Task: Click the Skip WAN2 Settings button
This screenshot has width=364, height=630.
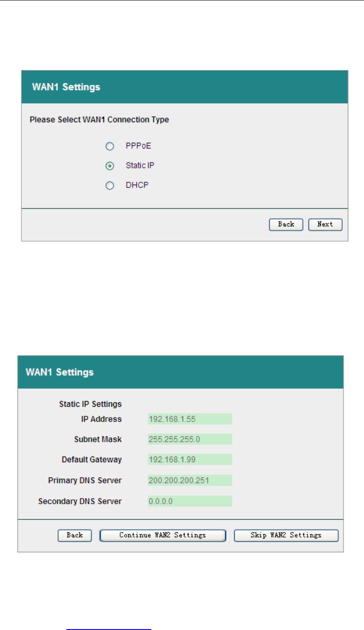Action: 286,535
